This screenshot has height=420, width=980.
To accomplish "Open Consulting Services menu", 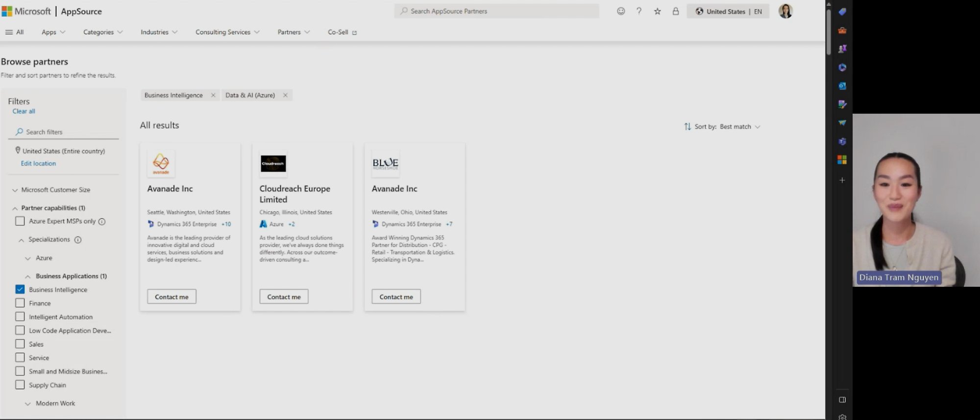I will [227, 32].
